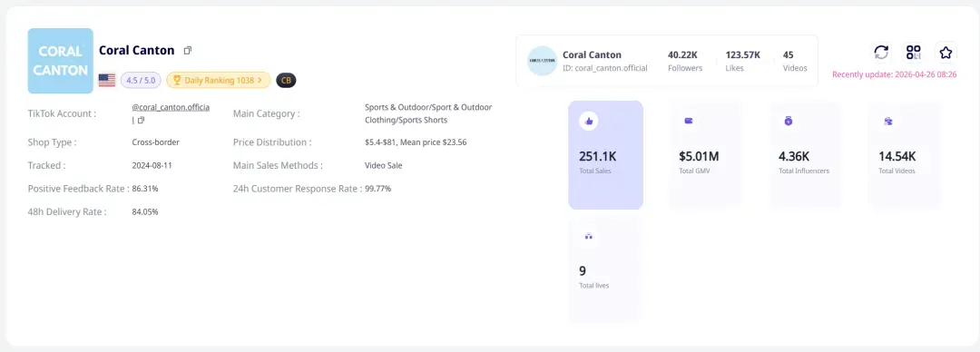This screenshot has width=980, height=352.
Task: Copy the TikTok account handle icon
Action: pyautogui.click(x=141, y=120)
